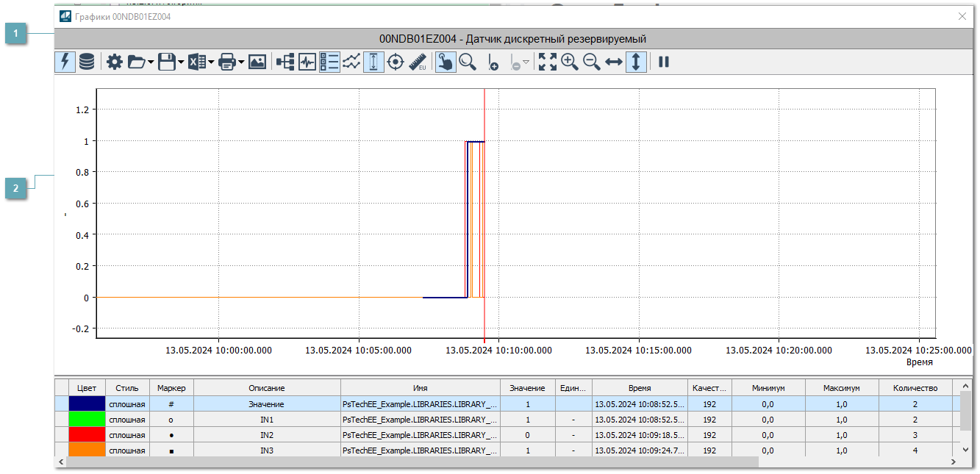980x474 pixels.
Task: Expand the Excel export dropdown arrow
Action: coord(211,62)
